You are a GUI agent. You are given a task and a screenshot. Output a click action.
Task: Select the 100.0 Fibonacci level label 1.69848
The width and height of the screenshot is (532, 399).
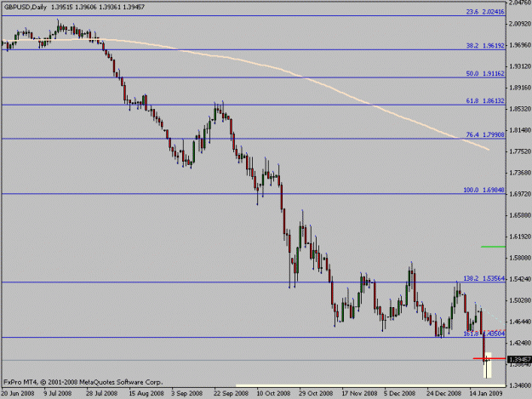pos(483,191)
